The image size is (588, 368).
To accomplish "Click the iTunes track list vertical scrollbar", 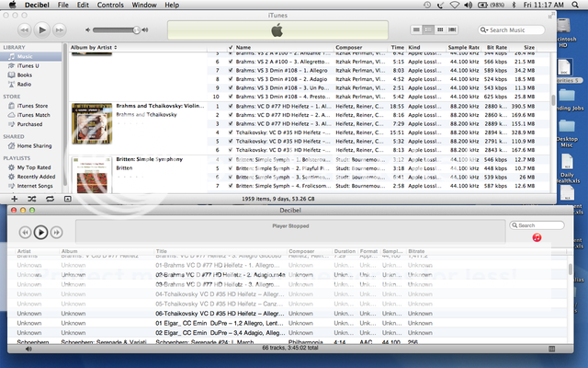I will [x=553, y=100].
